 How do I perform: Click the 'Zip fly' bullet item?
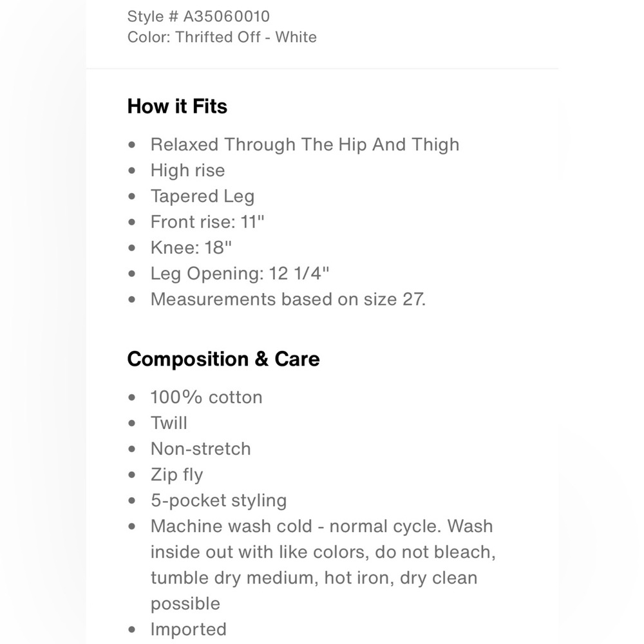click(x=176, y=475)
